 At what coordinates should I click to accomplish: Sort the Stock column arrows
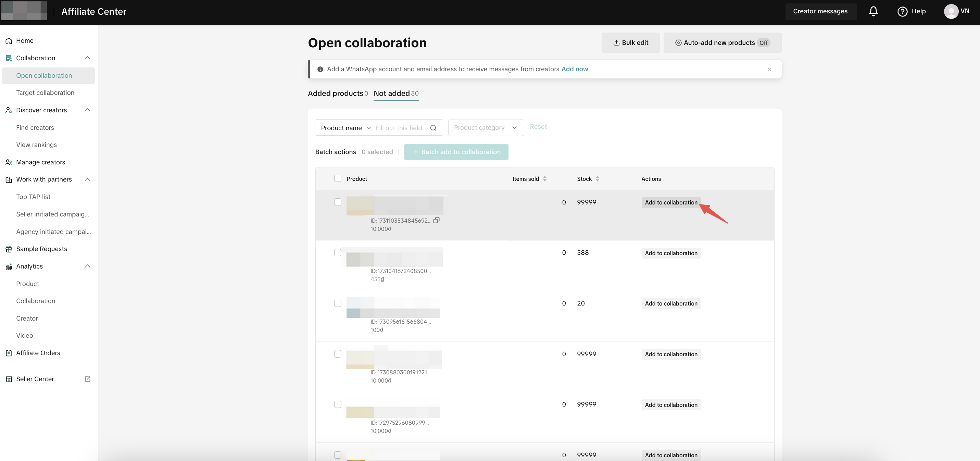(597, 178)
